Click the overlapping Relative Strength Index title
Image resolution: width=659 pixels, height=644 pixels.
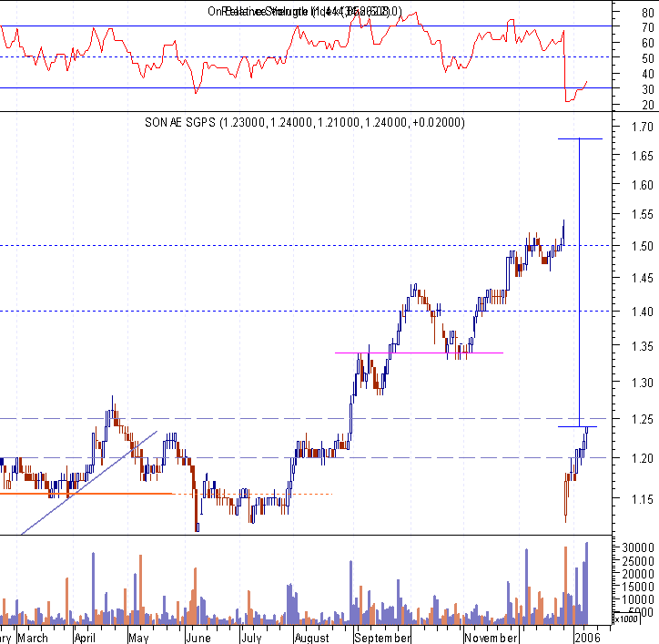[x=305, y=11]
